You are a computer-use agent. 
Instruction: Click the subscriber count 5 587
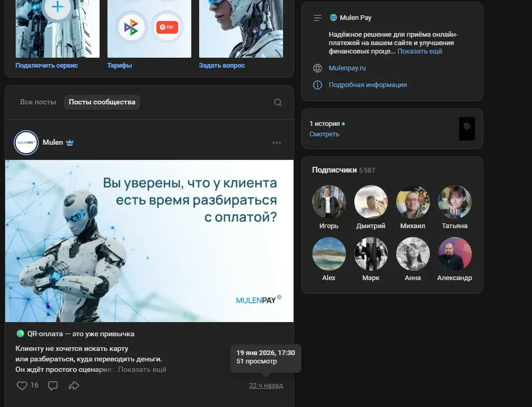point(367,170)
